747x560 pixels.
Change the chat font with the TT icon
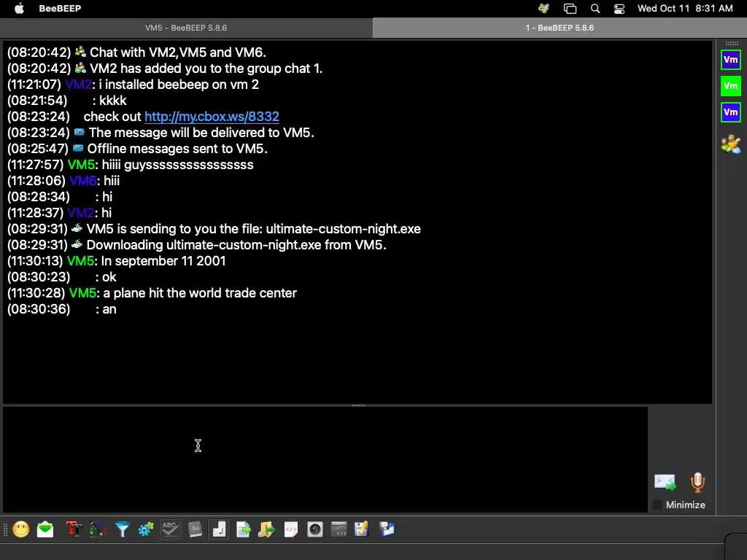pyautogui.click(x=74, y=529)
